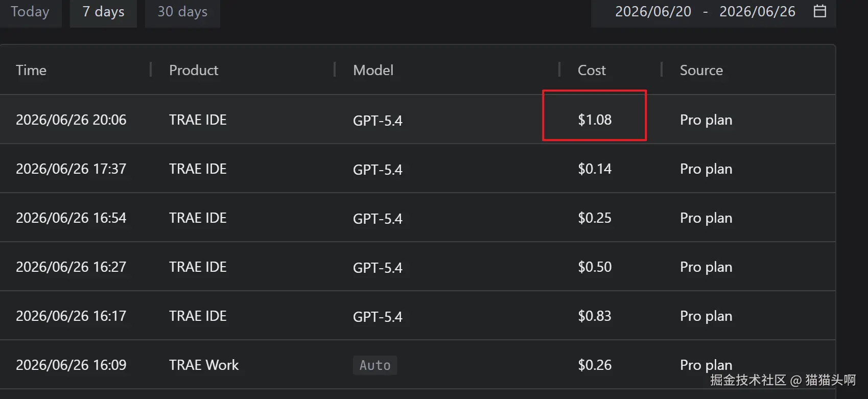Image resolution: width=868 pixels, height=399 pixels.
Task: Select the timestamp 2026/06/26 20:06
Action: click(x=71, y=120)
